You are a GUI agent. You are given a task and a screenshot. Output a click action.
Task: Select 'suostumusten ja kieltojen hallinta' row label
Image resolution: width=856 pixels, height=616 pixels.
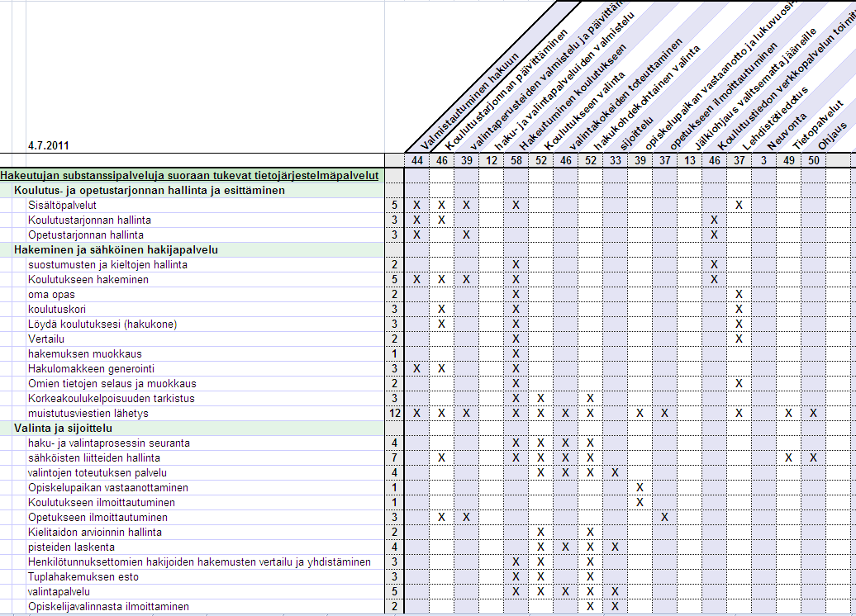[107, 264]
